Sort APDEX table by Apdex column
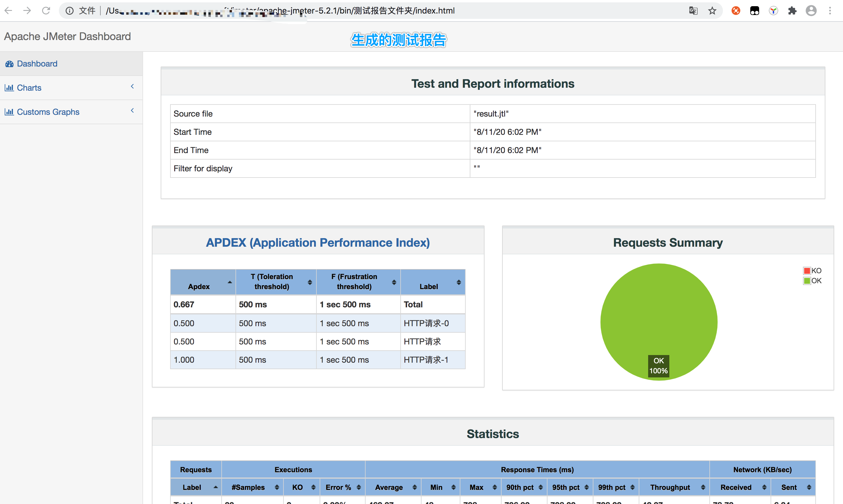The width and height of the screenshot is (843, 504). point(203,282)
